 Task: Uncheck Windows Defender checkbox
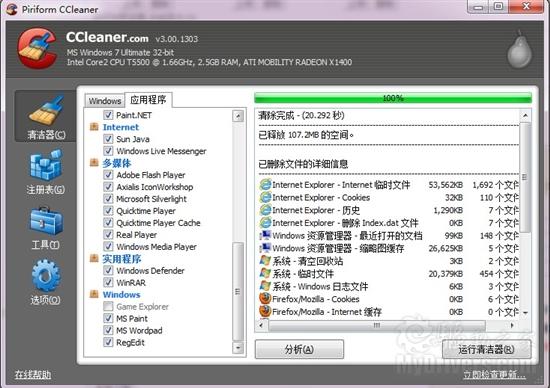(x=108, y=270)
